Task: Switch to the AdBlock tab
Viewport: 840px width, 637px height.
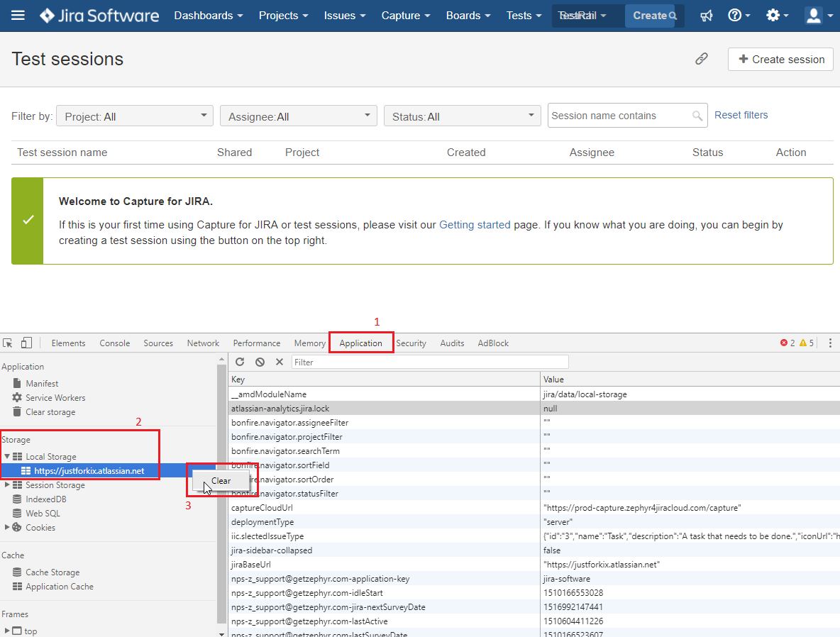Action: pyautogui.click(x=493, y=343)
